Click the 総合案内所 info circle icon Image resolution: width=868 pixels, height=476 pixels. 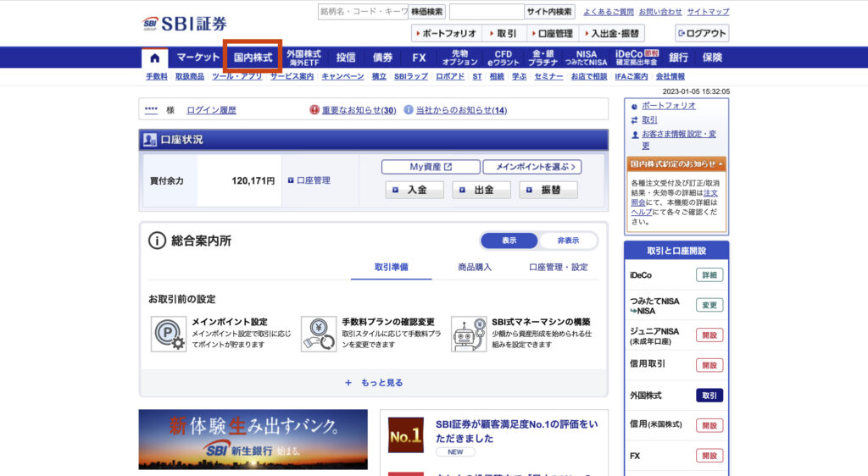(x=157, y=241)
